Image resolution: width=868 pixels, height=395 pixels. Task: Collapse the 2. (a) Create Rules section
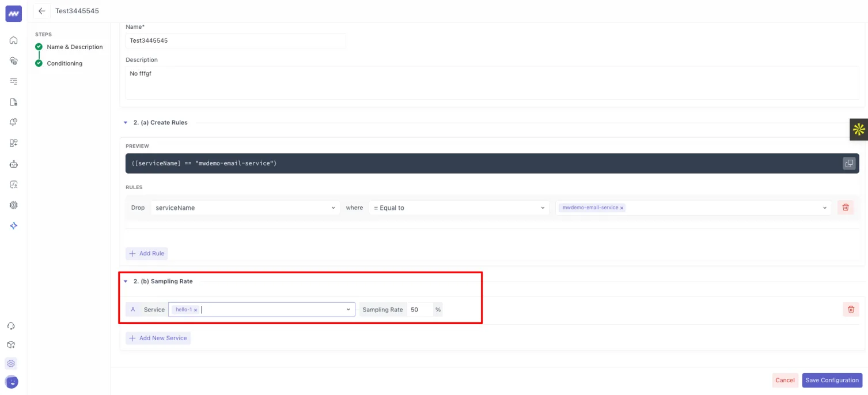126,122
